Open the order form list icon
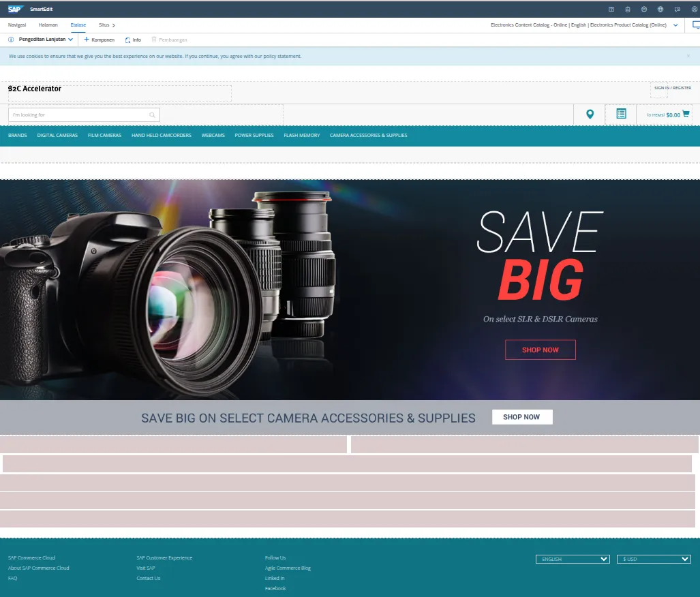 click(621, 114)
